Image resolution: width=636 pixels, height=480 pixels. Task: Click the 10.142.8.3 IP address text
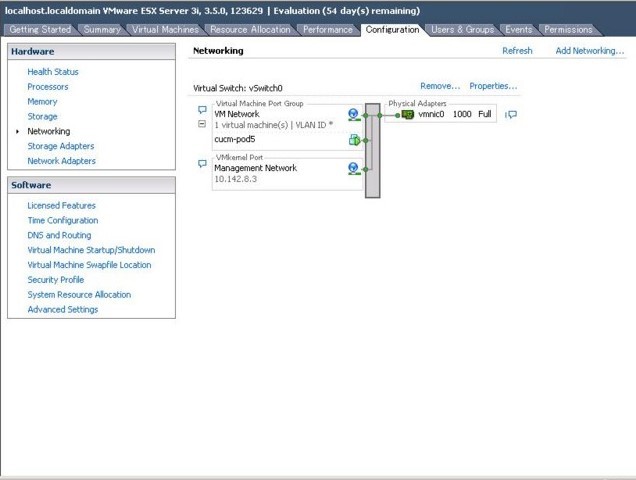236,179
